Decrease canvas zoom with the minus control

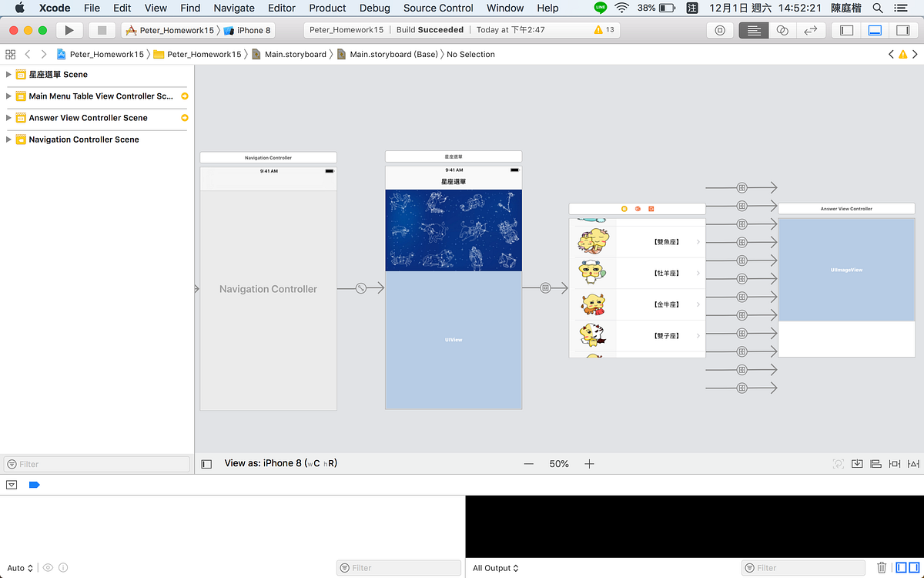point(529,463)
